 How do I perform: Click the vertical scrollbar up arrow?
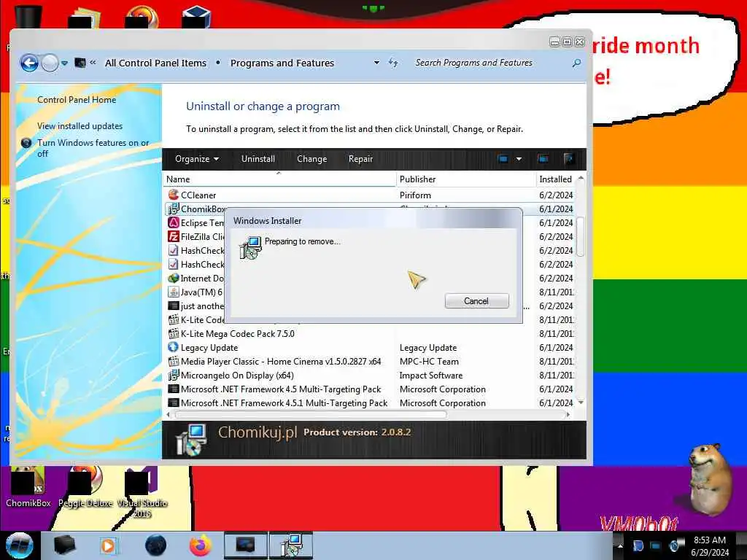point(581,178)
